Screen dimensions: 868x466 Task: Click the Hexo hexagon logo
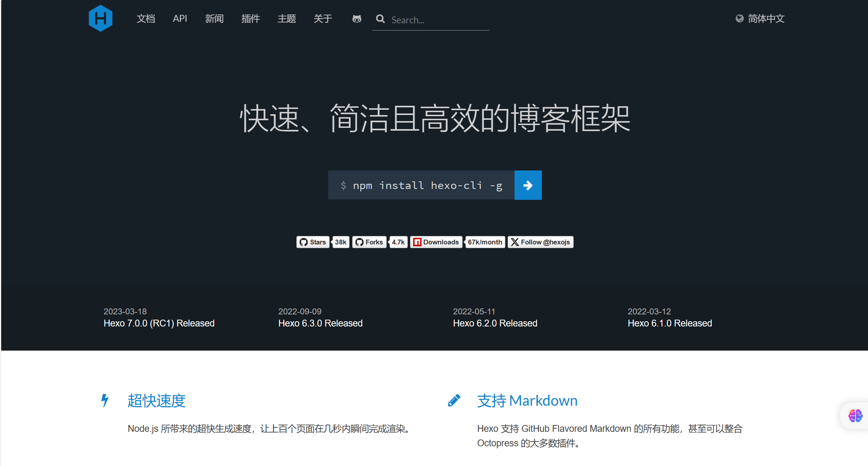100,18
